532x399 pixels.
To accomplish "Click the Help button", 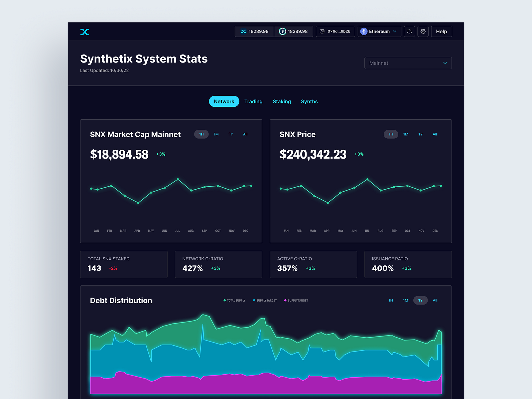I will click(441, 31).
